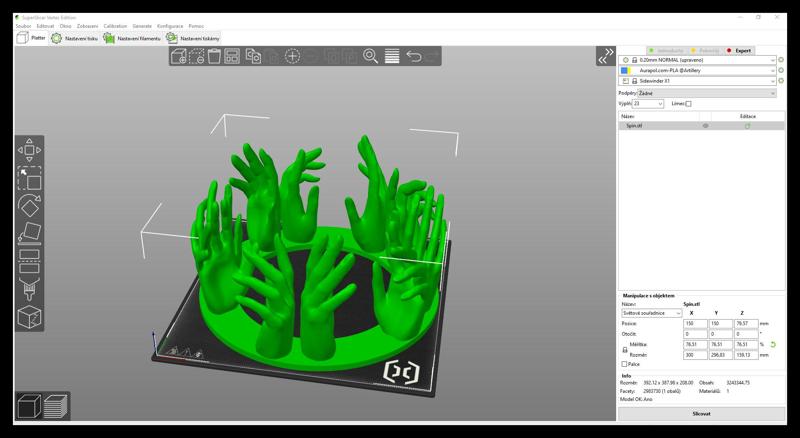
Task: Click the Editace column header
Action: (747, 116)
